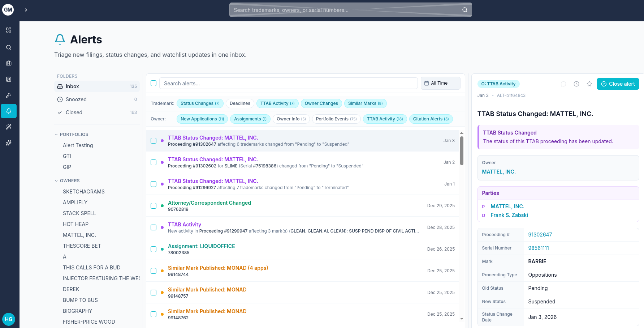Select the THESCORE BET owner
The height and width of the screenshot is (328, 644).
82,246
